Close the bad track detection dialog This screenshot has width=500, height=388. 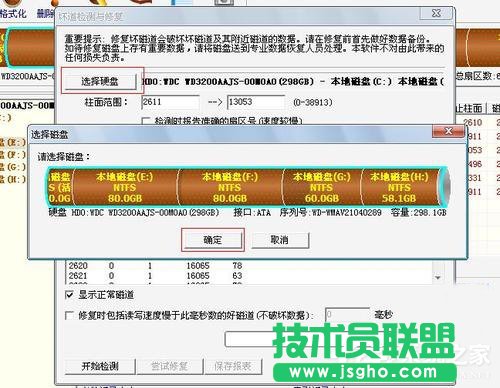pyautogui.click(x=436, y=13)
